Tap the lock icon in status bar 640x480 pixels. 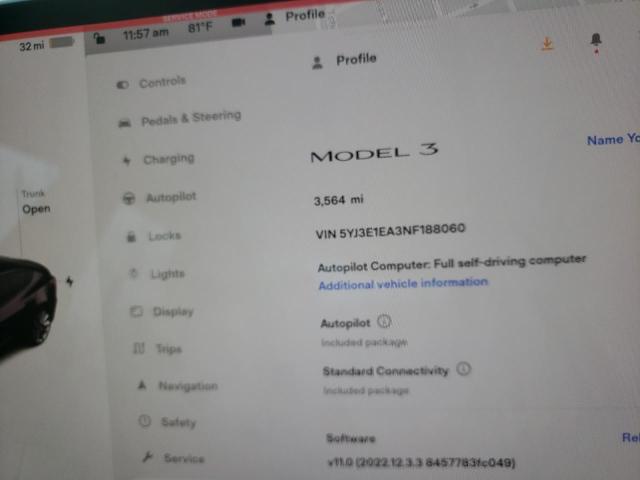tap(100, 38)
